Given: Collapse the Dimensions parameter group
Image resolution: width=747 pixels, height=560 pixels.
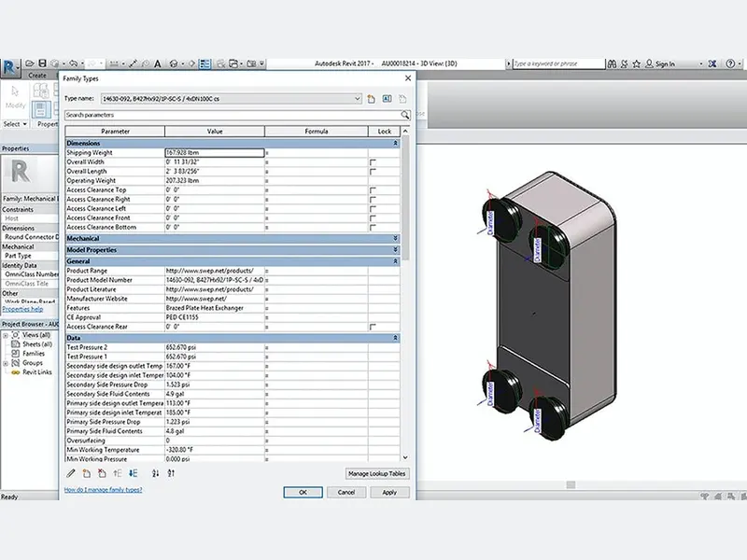Looking at the screenshot, I should click(x=395, y=143).
